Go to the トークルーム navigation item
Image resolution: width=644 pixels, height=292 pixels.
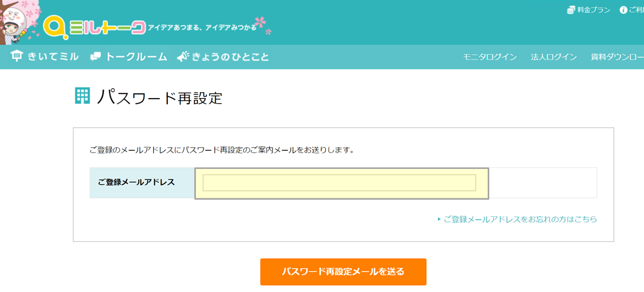(x=136, y=57)
